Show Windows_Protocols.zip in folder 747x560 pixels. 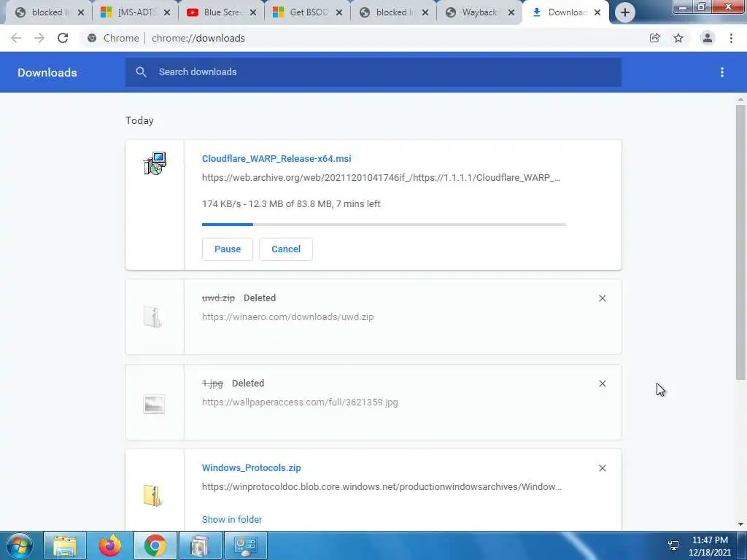tap(232, 519)
